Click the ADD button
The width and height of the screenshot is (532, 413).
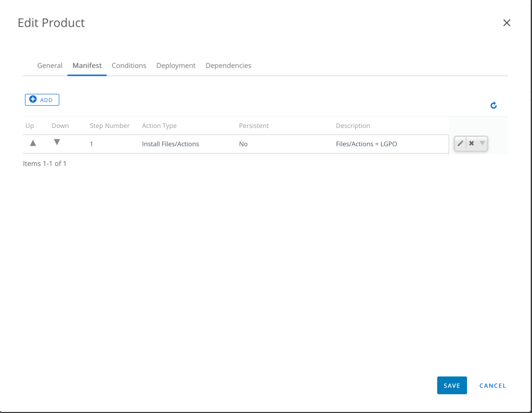42,100
